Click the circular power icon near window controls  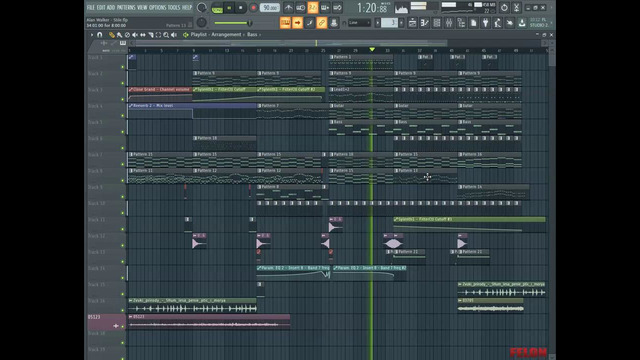coord(504,8)
